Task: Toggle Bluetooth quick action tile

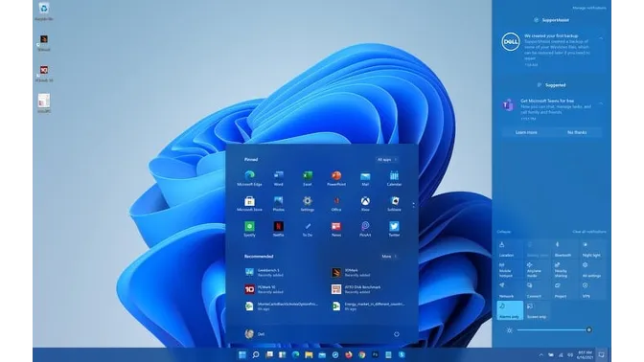Action: tap(563, 249)
